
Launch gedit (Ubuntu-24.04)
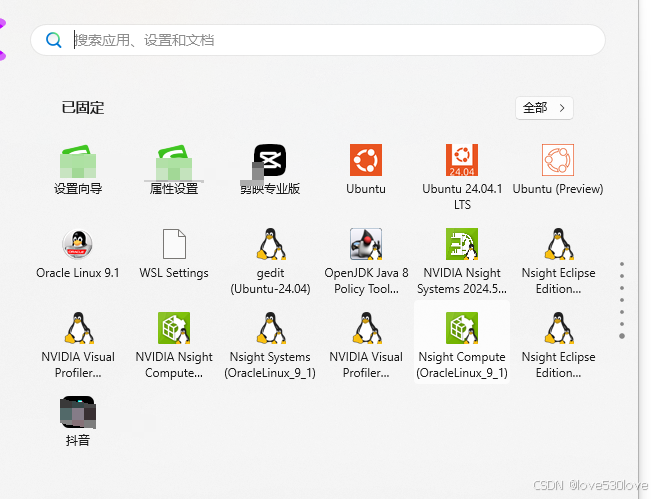pyautogui.click(x=270, y=261)
